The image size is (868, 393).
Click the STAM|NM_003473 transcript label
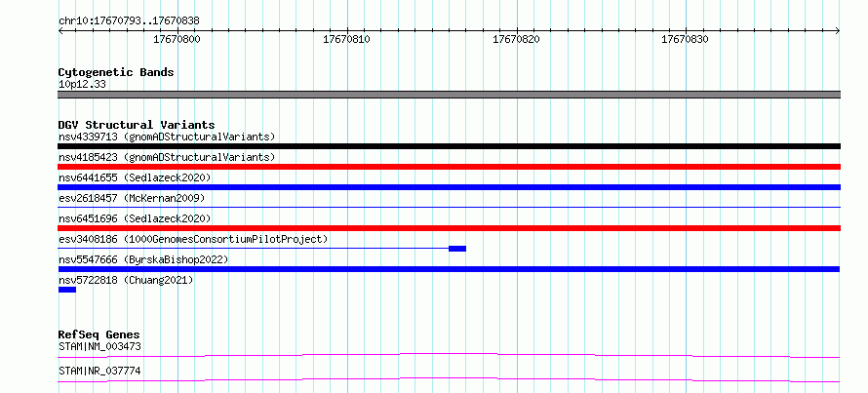[x=99, y=347]
